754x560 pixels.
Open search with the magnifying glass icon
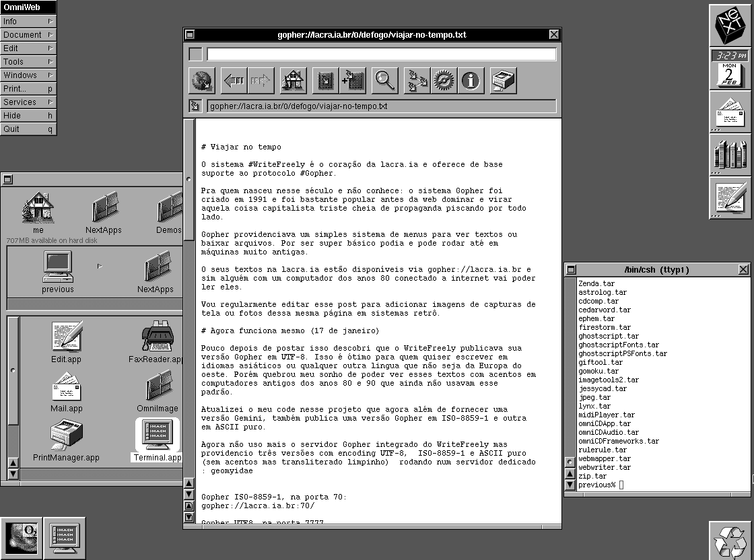pos(384,80)
